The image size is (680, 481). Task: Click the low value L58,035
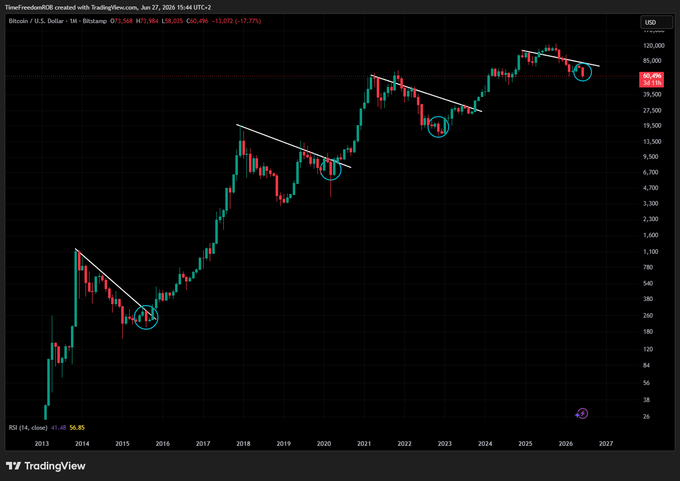click(173, 21)
